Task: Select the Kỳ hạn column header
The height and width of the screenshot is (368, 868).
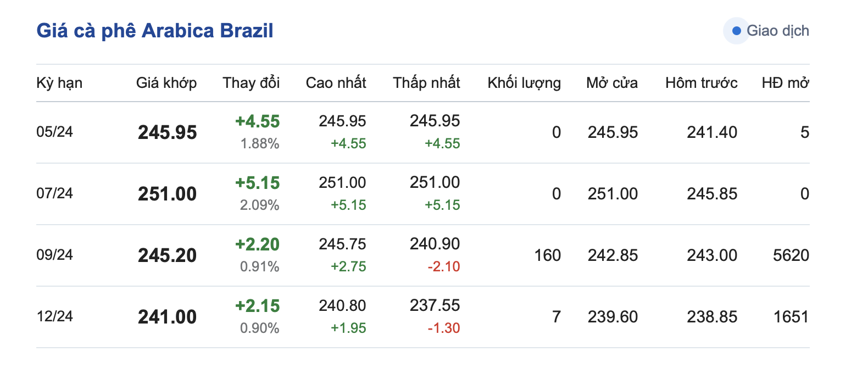Action: pyautogui.click(x=59, y=83)
